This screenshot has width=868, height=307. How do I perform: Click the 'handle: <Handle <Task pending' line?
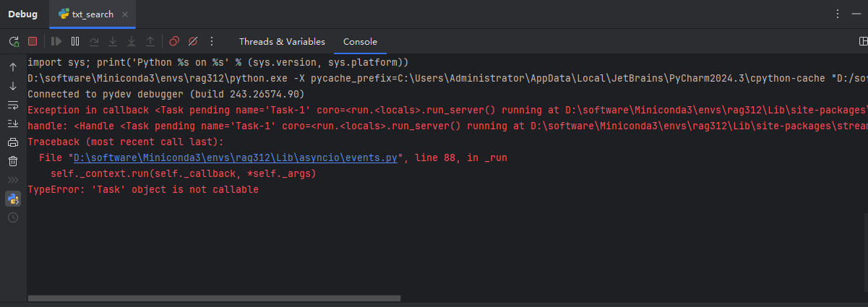coord(447,126)
